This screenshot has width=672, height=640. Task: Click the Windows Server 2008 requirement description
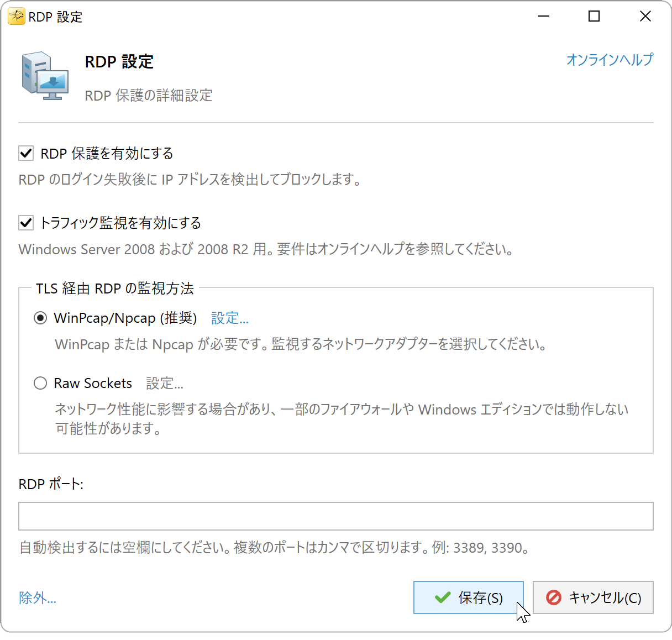267,249
